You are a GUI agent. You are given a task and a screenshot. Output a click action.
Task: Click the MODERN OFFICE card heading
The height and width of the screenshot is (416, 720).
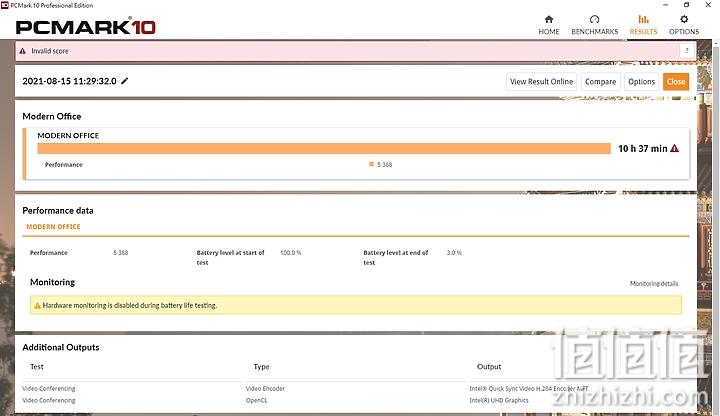point(68,135)
